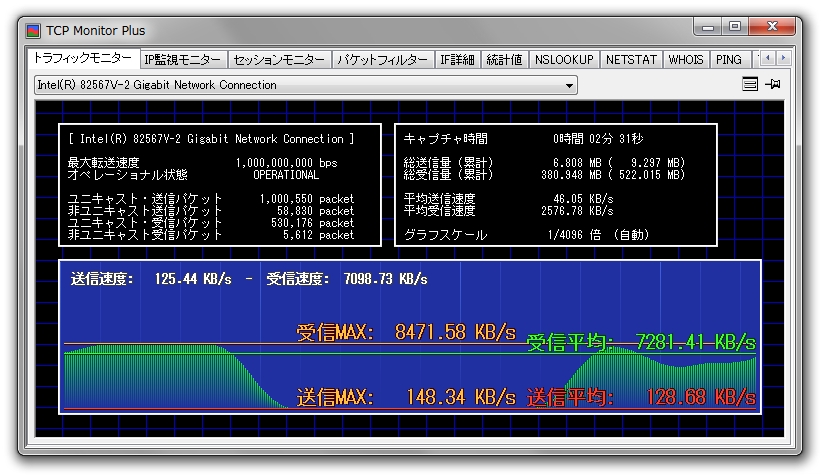
Task: Maximize the TCP Monitor Plus window
Action: tap(735, 27)
